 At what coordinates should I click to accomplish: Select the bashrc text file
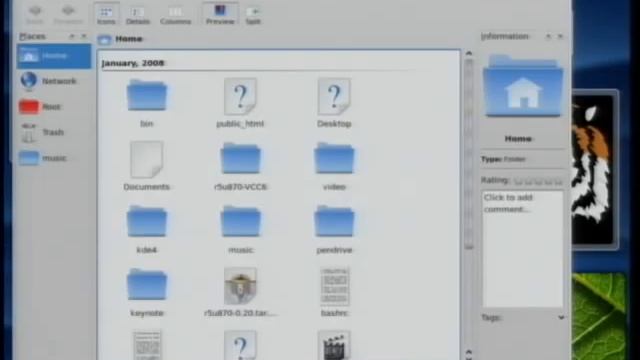[x=334, y=293]
